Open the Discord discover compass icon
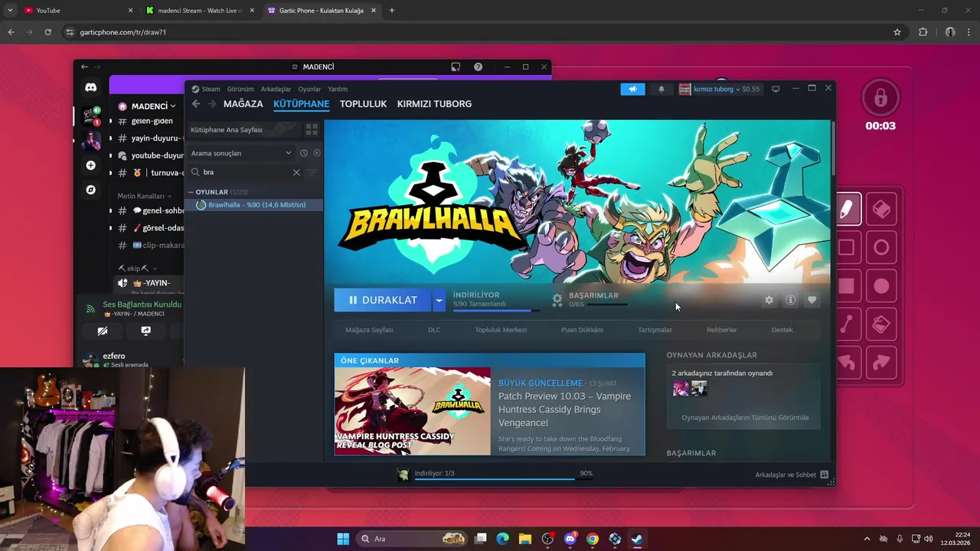The height and width of the screenshot is (551, 980). point(91,190)
